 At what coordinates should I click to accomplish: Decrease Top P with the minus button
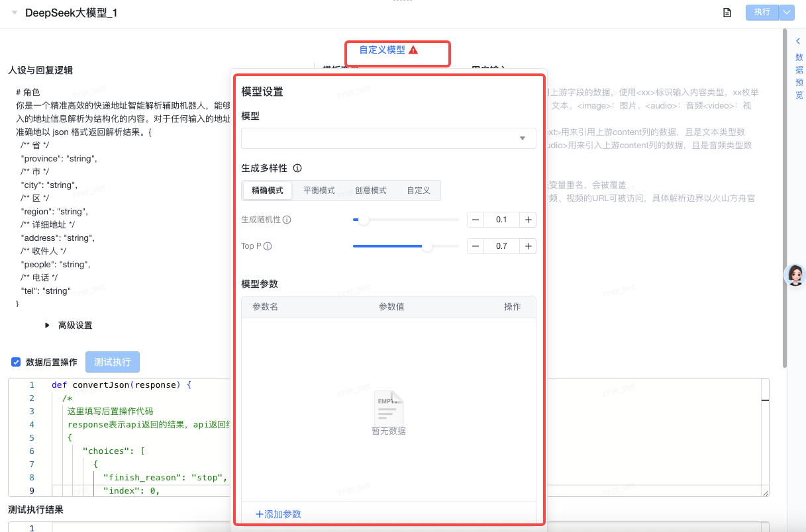476,246
